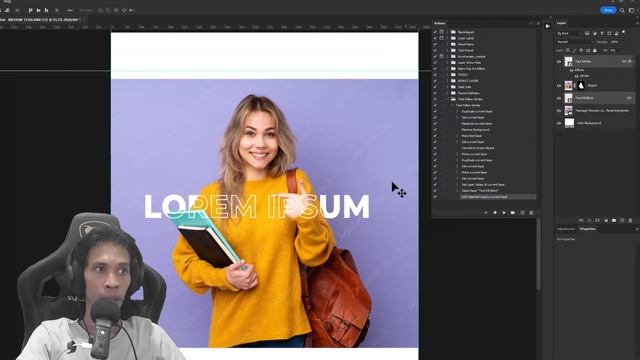Switch to the Properties tab
Screen dimensions: 640x360
click(588, 229)
